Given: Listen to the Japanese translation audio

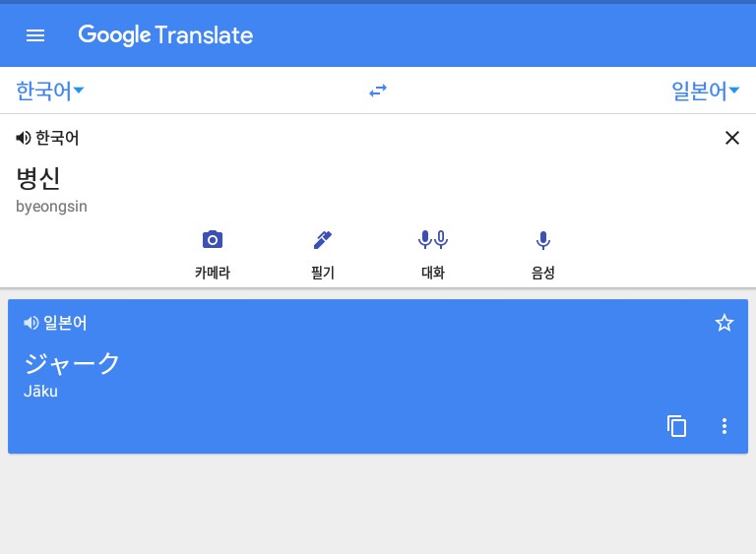Looking at the screenshot, I should click(x=31, y=323).
